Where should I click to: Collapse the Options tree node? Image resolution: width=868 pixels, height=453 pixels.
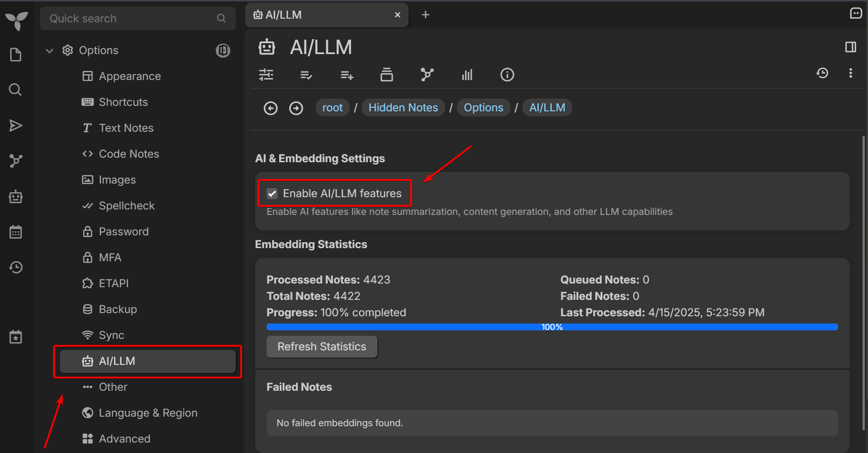(50, 50)
